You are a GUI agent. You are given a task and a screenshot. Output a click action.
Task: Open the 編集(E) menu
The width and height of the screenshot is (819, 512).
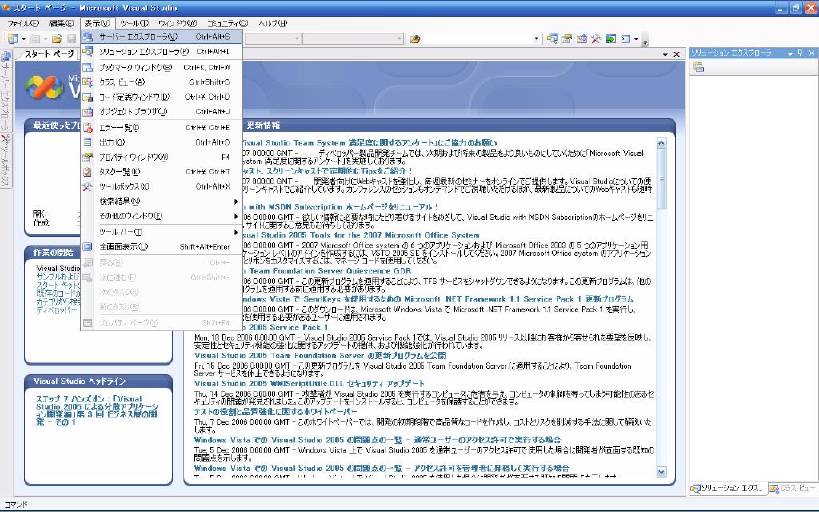click(61, 24)
